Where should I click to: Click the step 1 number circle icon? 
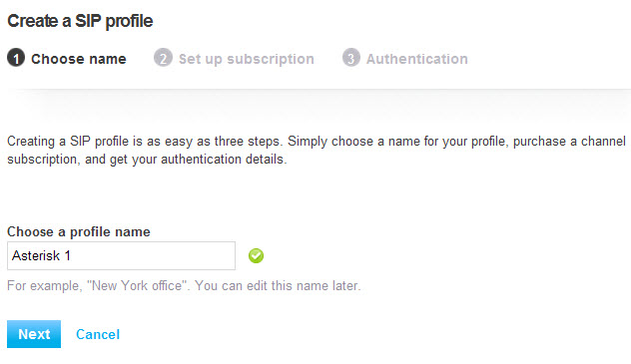[x=16, y=58]
